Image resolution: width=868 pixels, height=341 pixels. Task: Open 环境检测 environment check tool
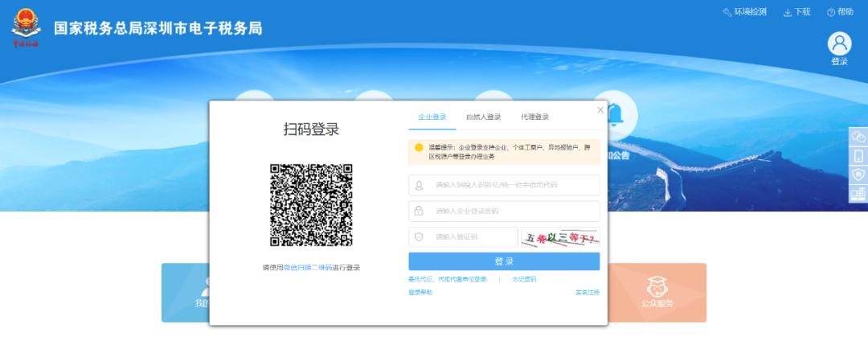click(744, 12)
